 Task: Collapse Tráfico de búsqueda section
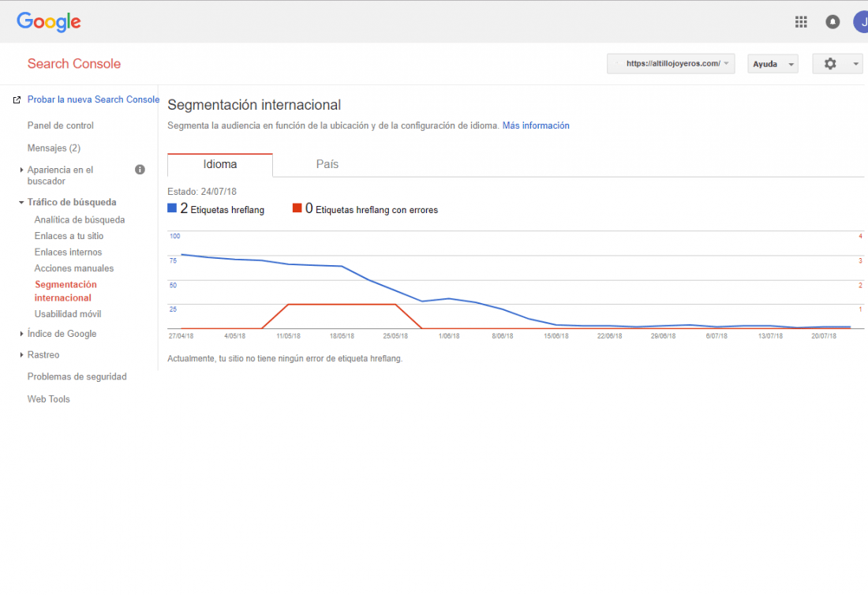(21, 202)
